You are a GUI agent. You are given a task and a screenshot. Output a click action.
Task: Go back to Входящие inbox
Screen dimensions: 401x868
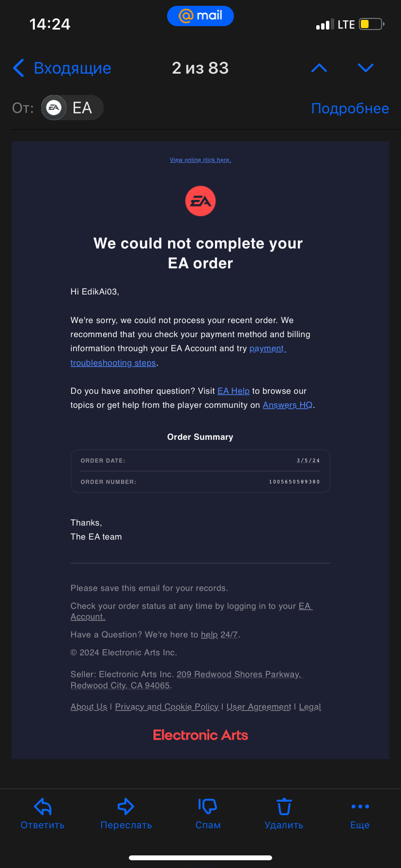(62, 68)
